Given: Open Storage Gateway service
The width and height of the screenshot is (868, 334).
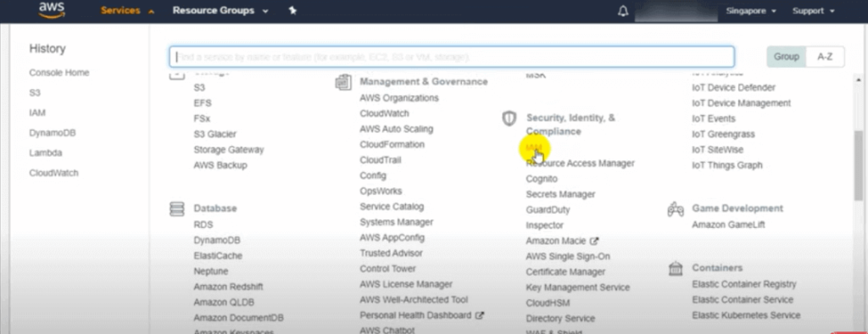Looking at the screenshot, I should [229, 149].
